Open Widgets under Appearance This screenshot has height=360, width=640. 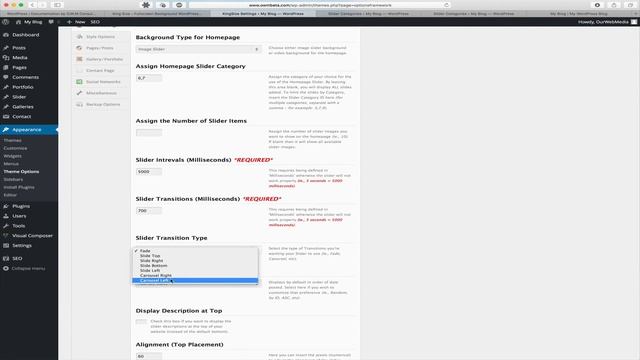(13, 156)
